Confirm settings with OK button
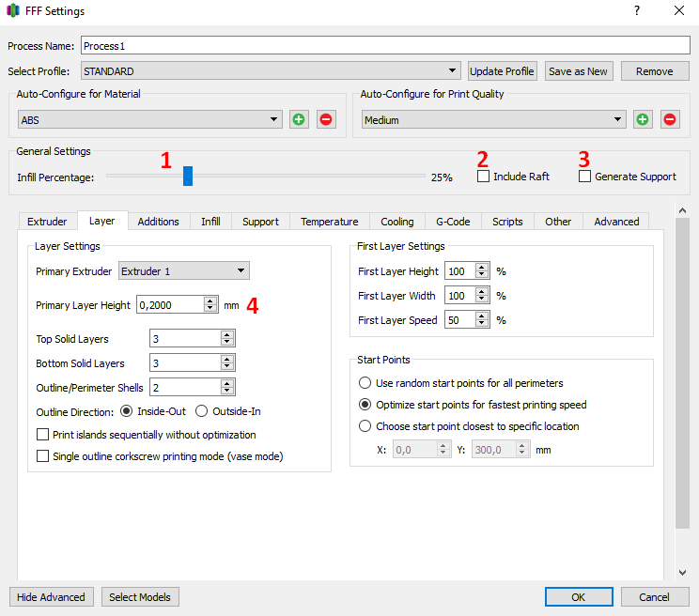This screenshot has width=699, height=616. tap(579, 597)
